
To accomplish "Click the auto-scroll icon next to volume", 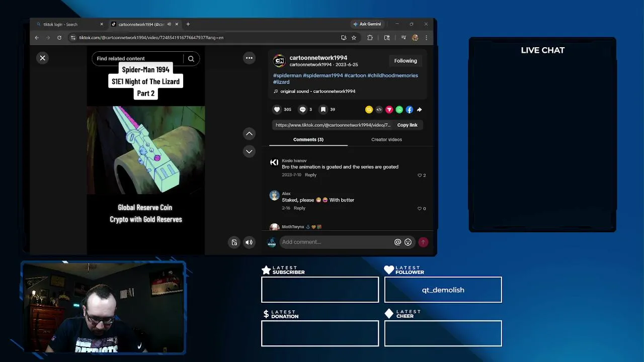I will click(234, 242).
